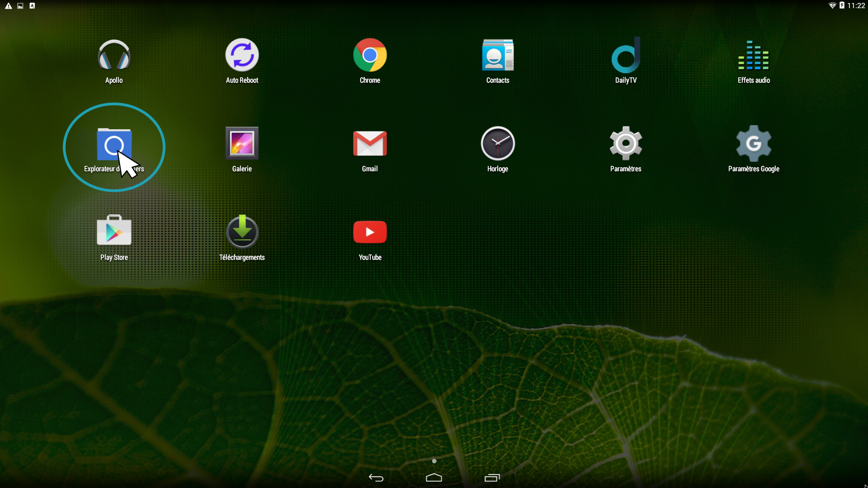
Task: Tap the image notification icon in status bar
Action: click(x=20, y=5)
